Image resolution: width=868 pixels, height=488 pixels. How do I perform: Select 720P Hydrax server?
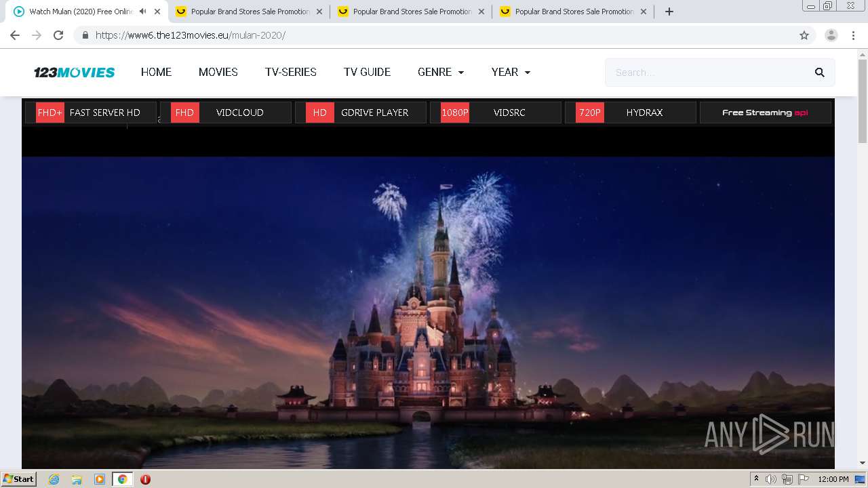click(x=631, y=113)
